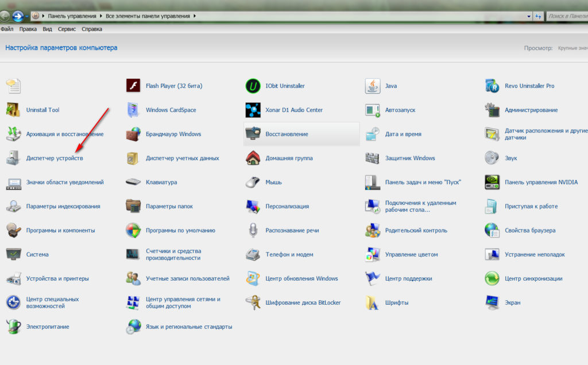The image size is (588, 365).
Task: Click the Панель управления NVIDIA icon
Action: (492, 182)
